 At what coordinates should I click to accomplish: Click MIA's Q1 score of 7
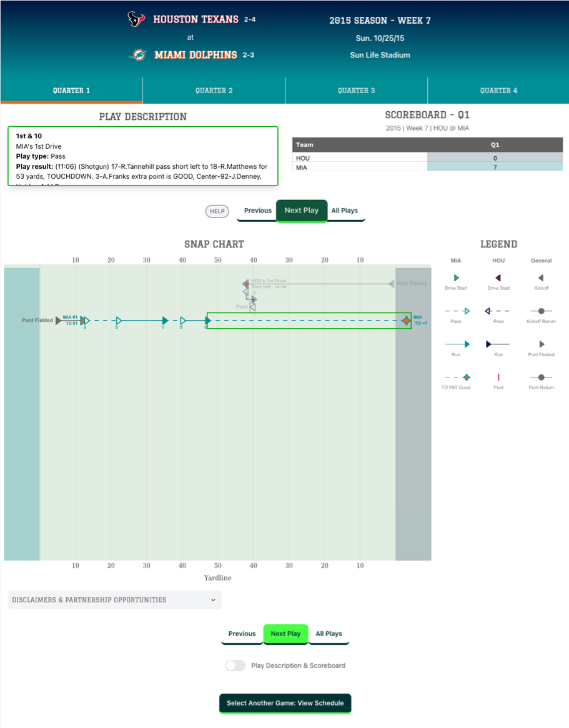pos(495,167)
